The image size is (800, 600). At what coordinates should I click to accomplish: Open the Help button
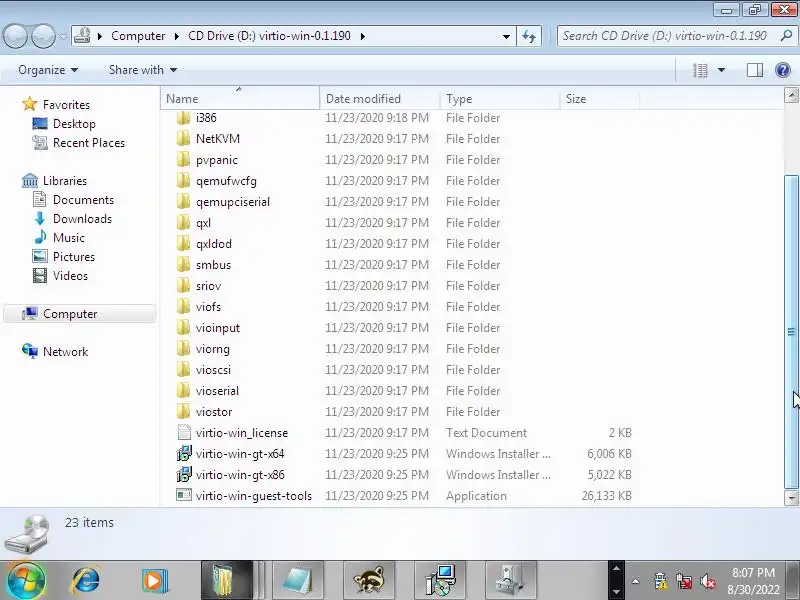(783, 70)
